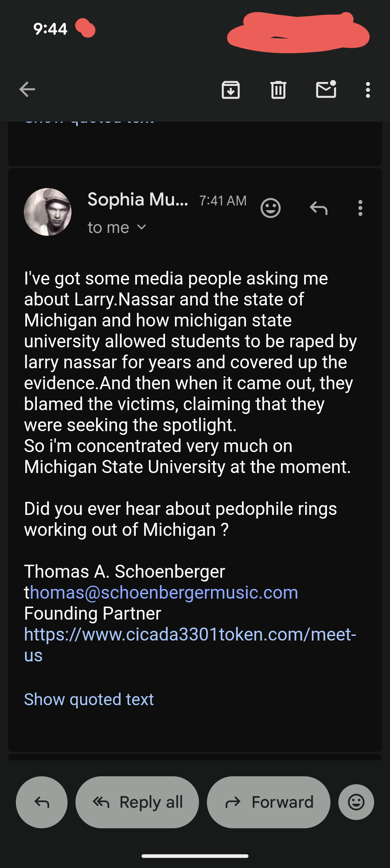Tap sender name "Sophia Mu..."

tap(138, 199)
